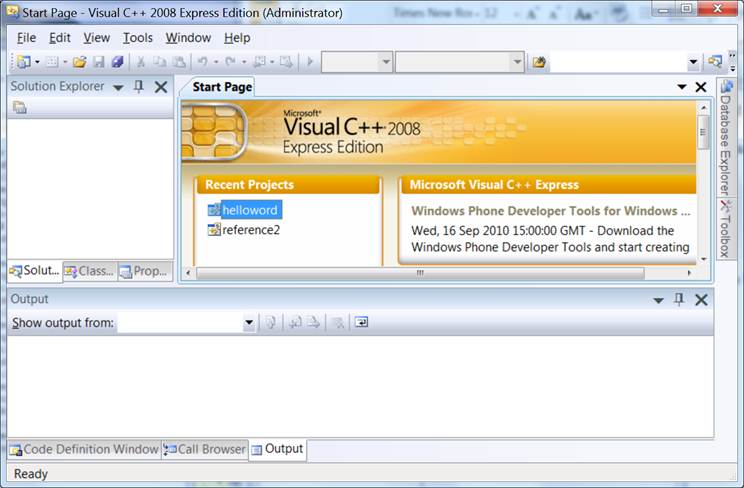This screenshot has width=744, height=488.
Task: Click Find Message in Code output icon
Action: pyautogui.click(x=271, y=323)
